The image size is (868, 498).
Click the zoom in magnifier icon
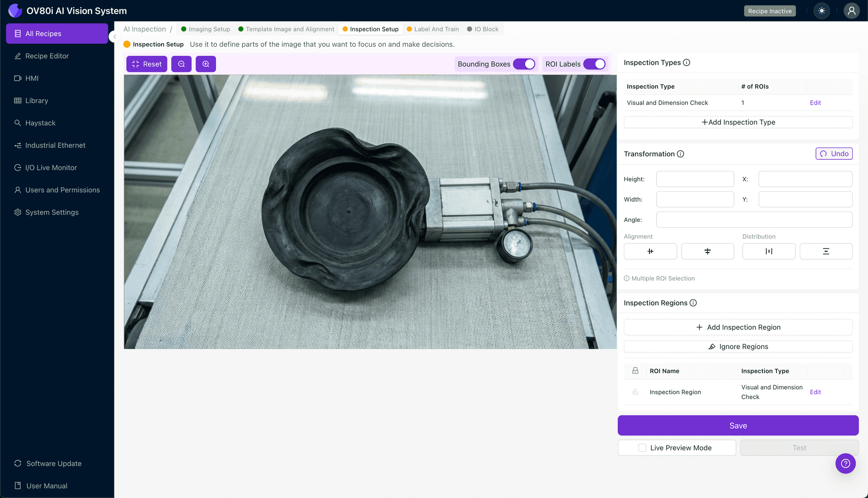tap(206, 64)
